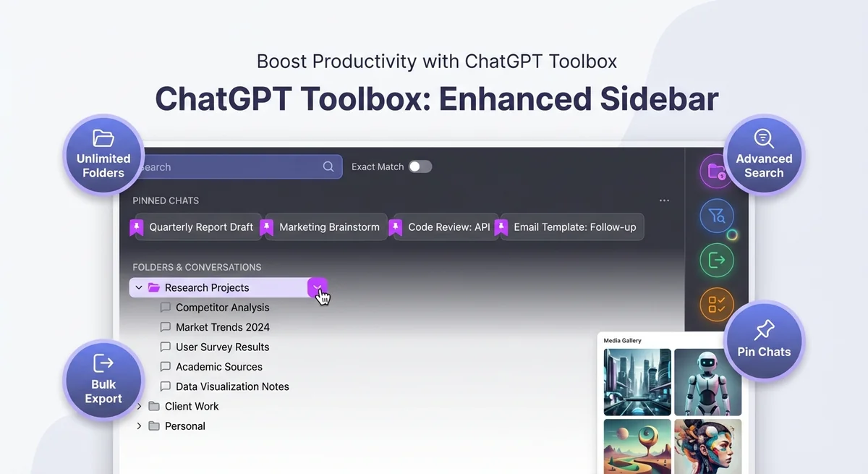Image resolution: width=868 pixels, height=474 pixels.
Task: Open the robot image thumbnail in Media Gallery
Action: click(x=707, y=381)
